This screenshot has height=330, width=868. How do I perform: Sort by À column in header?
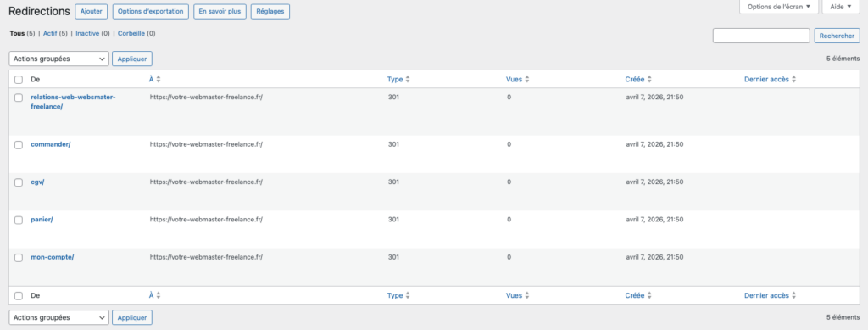(155, 79)
